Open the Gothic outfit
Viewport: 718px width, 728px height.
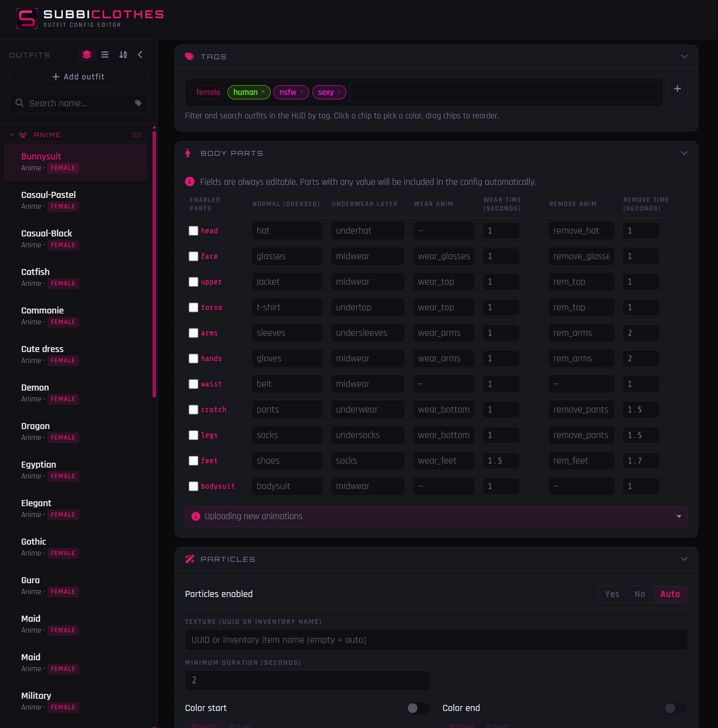point(75,547)
